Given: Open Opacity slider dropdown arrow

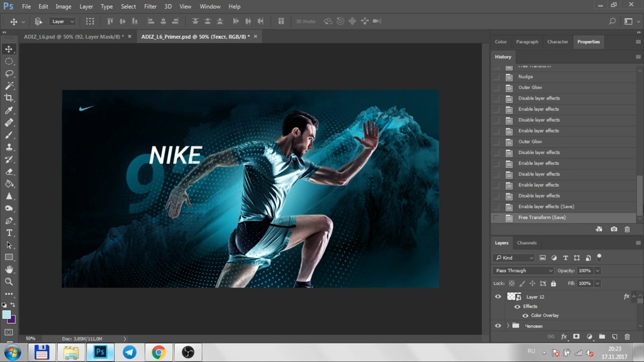Looking at the screenshot, I should pos(597,270).
